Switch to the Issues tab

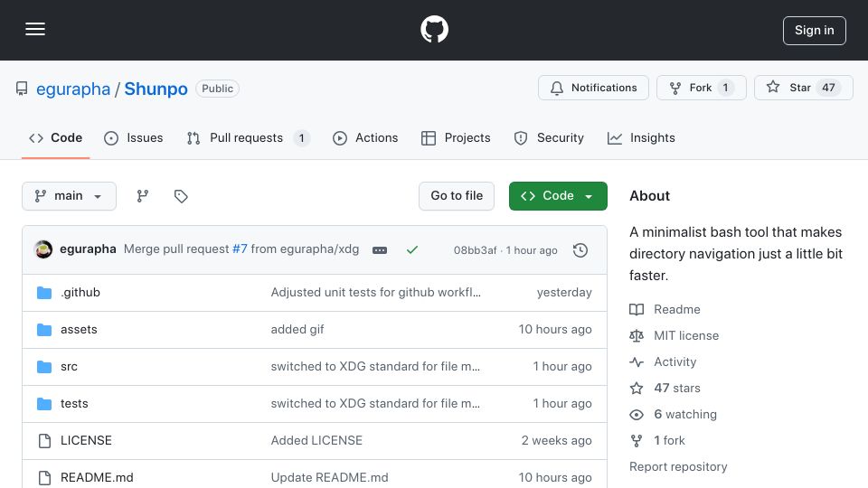point(134,137)
